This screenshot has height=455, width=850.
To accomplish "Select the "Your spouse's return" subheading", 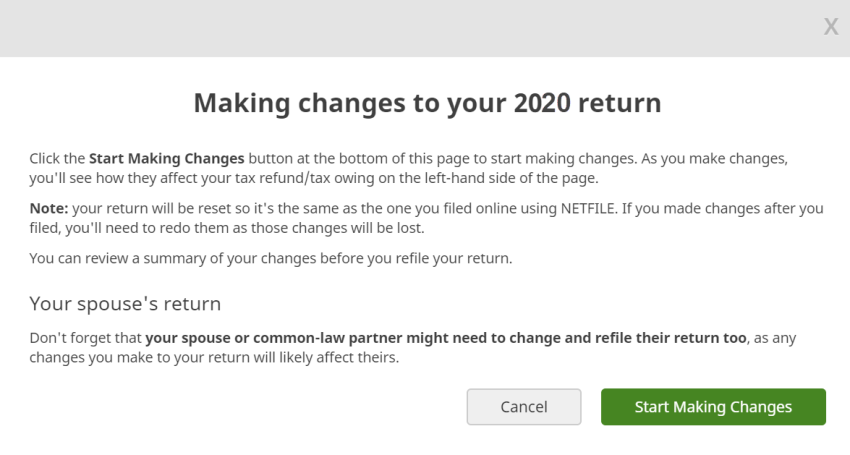I will [x=125, y=302].
